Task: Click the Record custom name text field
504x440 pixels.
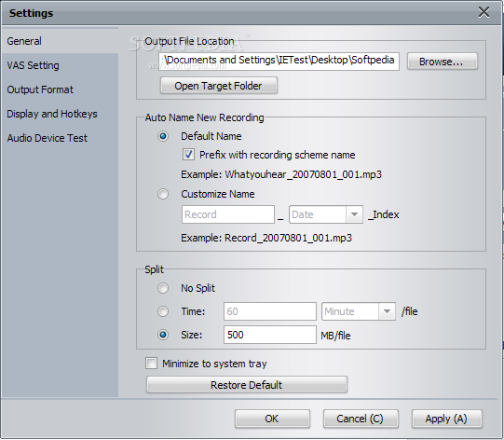Action: (228, 214)
